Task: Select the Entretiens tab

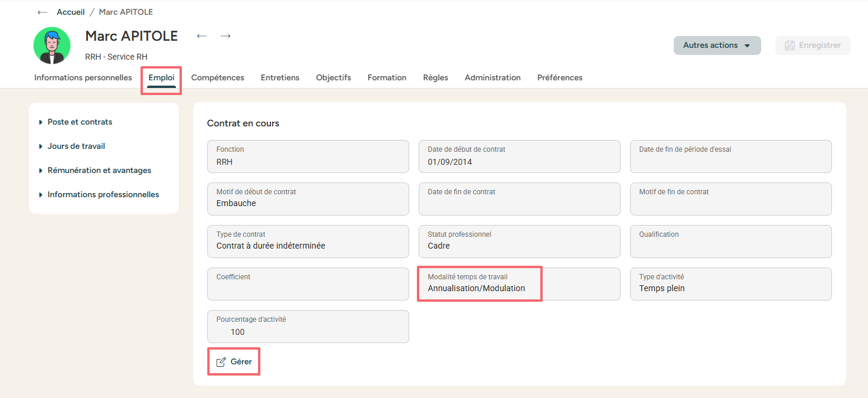Action: pyautogui.click(x=280, y=78)
